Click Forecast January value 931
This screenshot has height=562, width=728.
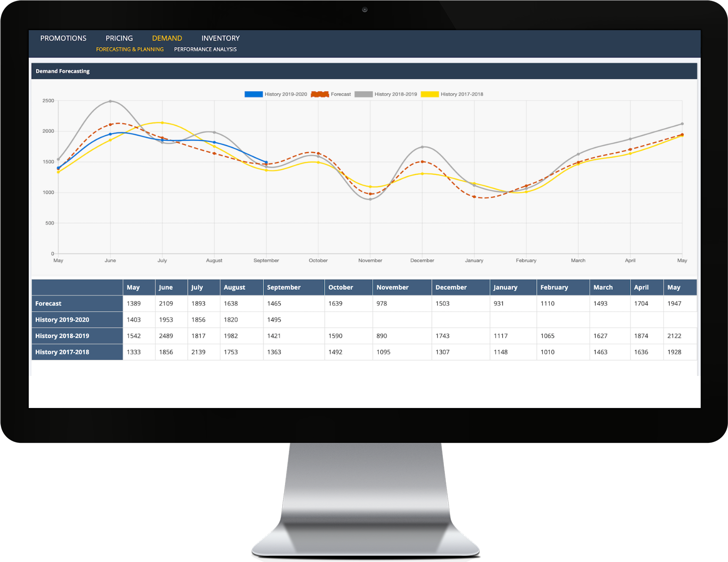pyautogui.click(x=499, y=303)
